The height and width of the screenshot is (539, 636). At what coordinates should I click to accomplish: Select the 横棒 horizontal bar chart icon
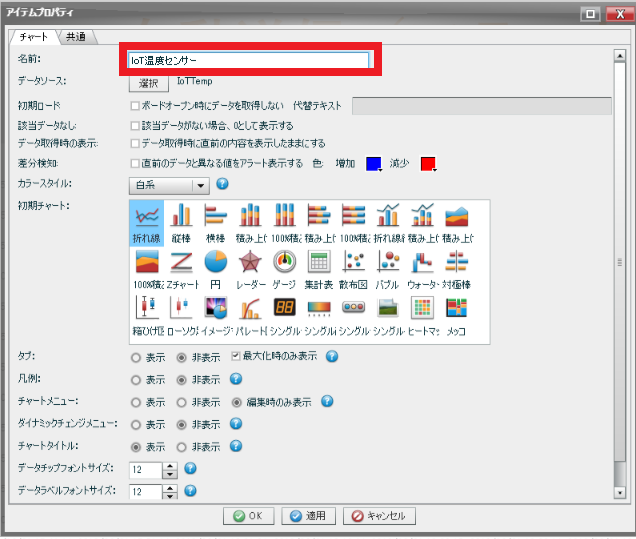click(x=215, y=223)
